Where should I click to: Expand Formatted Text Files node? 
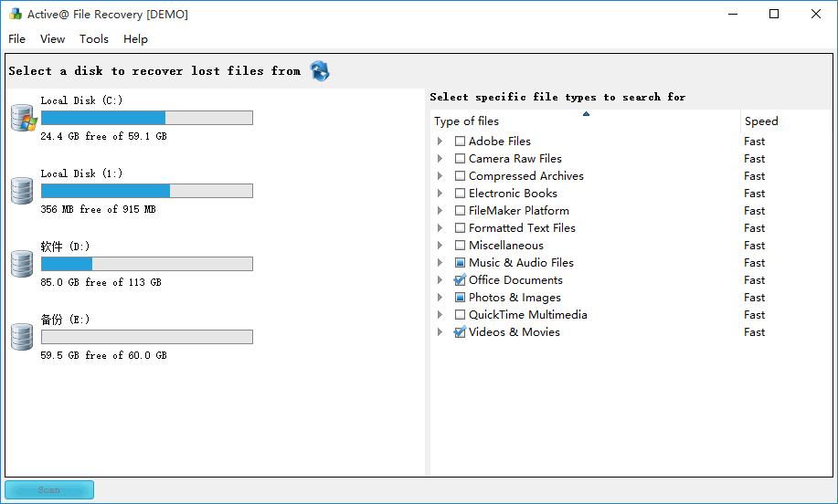(440, 228)
